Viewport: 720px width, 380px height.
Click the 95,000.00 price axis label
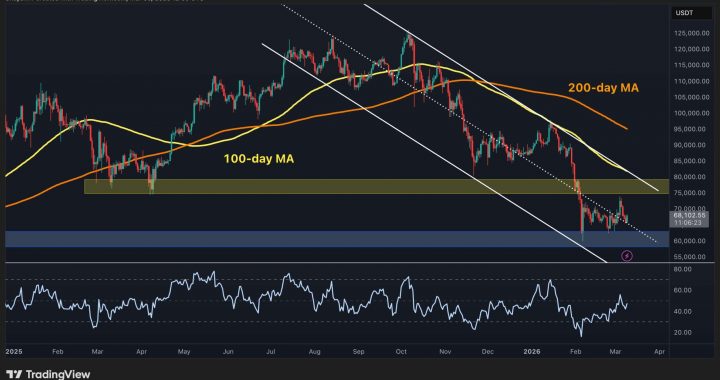pos(690,129)
